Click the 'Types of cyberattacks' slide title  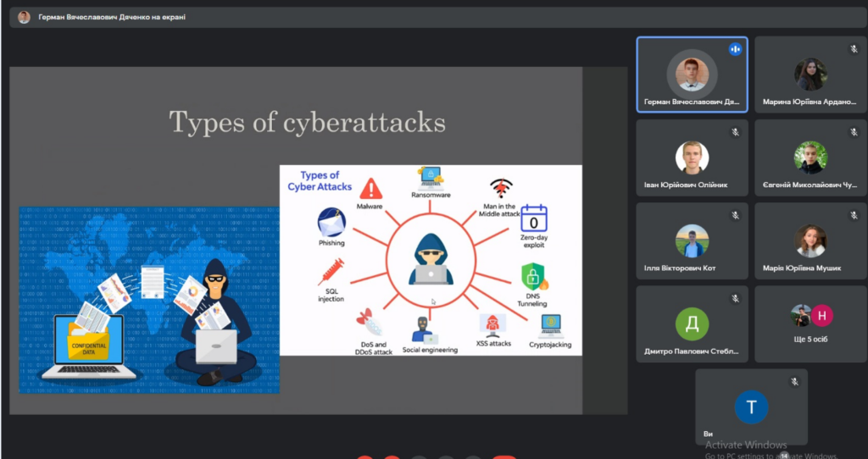pos(307,122)
